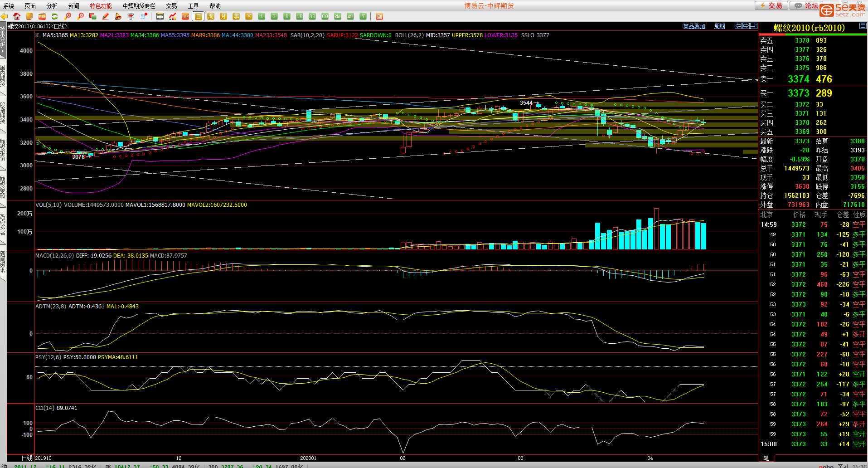Open the 新 news icon
This screenshot has width=868, height=468.
pos(143,16)
